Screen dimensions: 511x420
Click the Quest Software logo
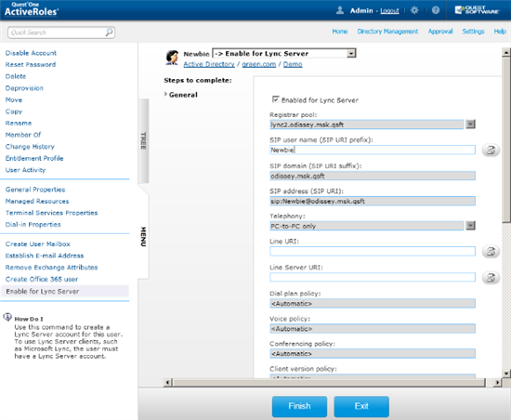pos(477,10)
